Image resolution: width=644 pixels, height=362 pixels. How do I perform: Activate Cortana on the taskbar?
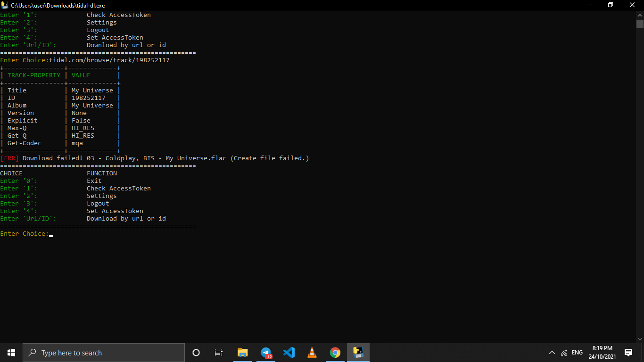tap(196, 352)
